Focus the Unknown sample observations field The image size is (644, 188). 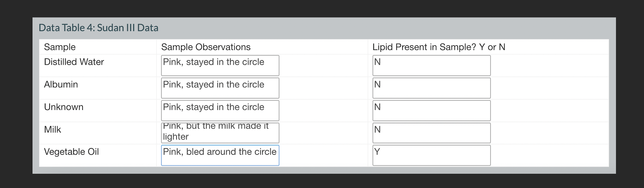click(x=220, y=110)
